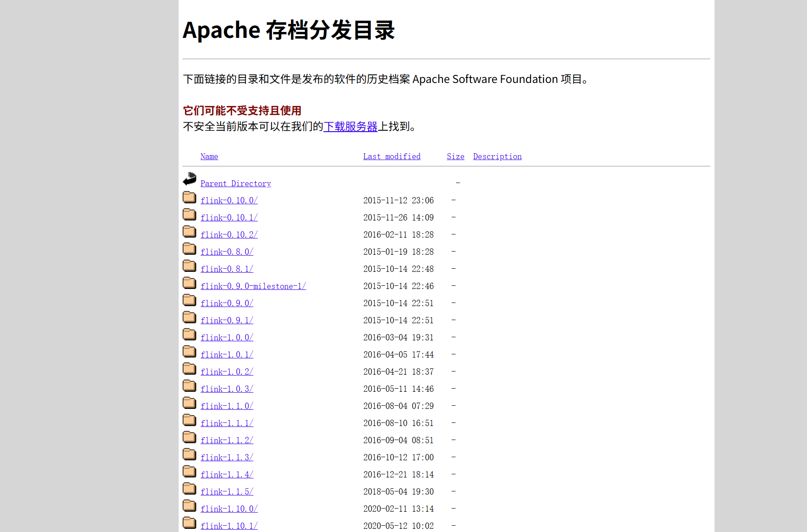Click the Parent Directory back arrow icon
The width and height of the screenshot is (807, 532).
tap(189, 179)
